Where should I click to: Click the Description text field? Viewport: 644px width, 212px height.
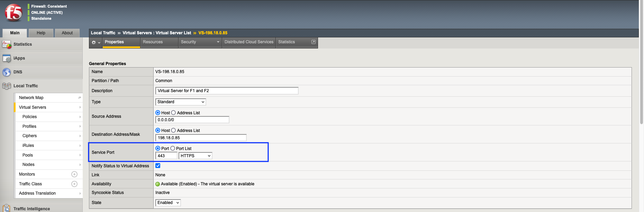(x=227, y=91)
